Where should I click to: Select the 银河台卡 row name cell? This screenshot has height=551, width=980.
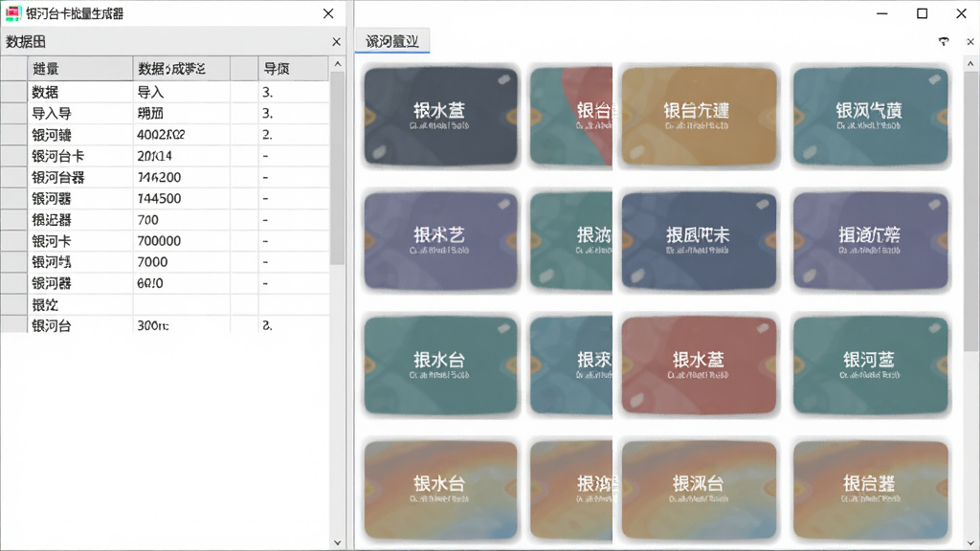[80, 156]
